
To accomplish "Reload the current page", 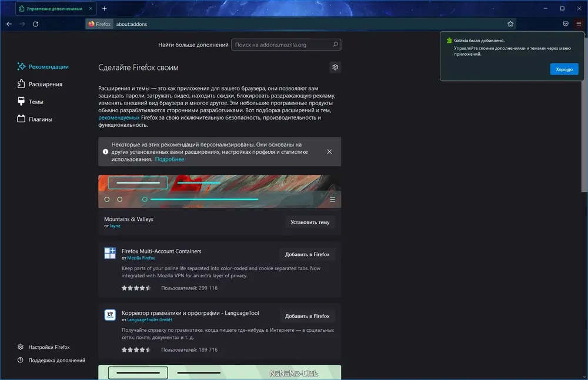I will 36,24.
